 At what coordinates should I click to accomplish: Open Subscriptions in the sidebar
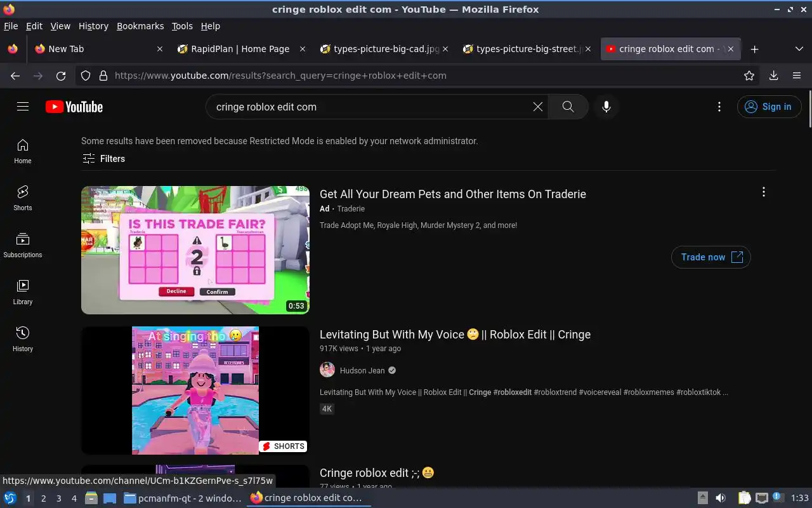point(23,246)
